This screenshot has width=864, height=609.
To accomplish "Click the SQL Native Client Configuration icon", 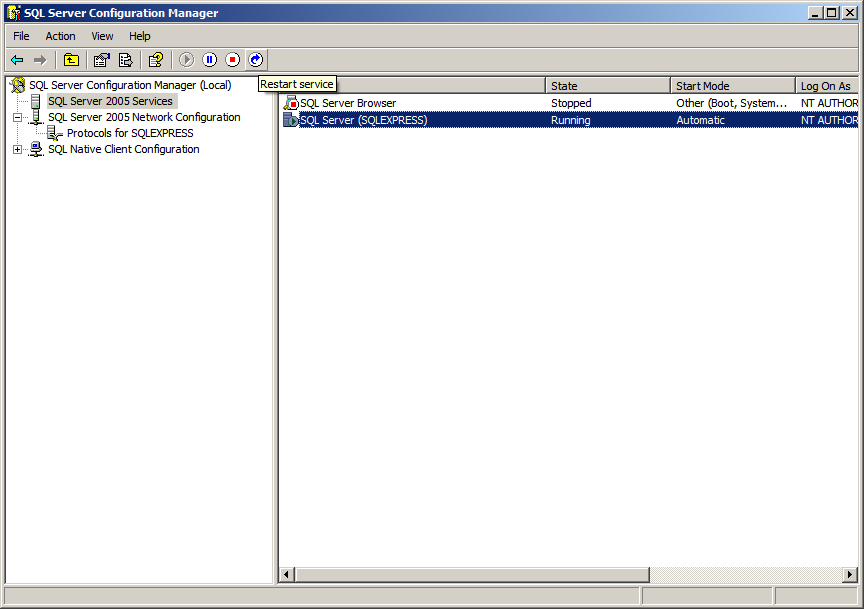I will 36,149.
